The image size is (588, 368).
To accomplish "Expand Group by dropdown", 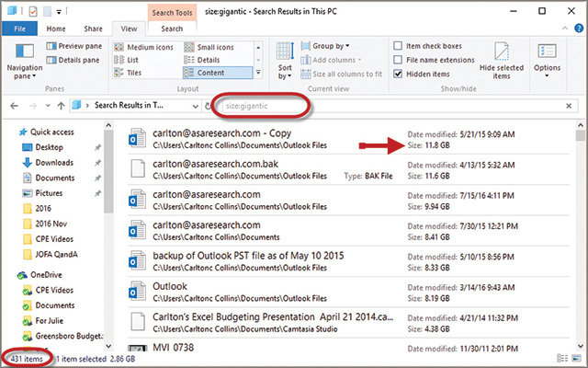I will click(x=325, y=46).
